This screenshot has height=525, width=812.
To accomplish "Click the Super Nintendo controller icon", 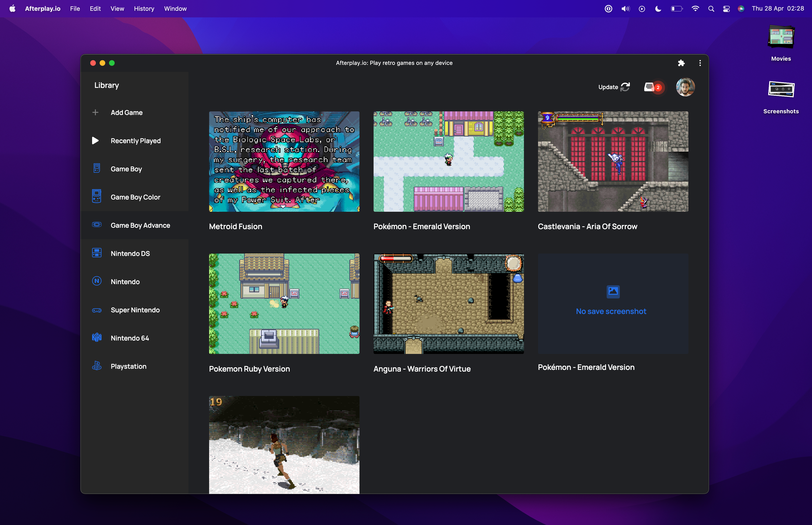I will tap(96, 310).
